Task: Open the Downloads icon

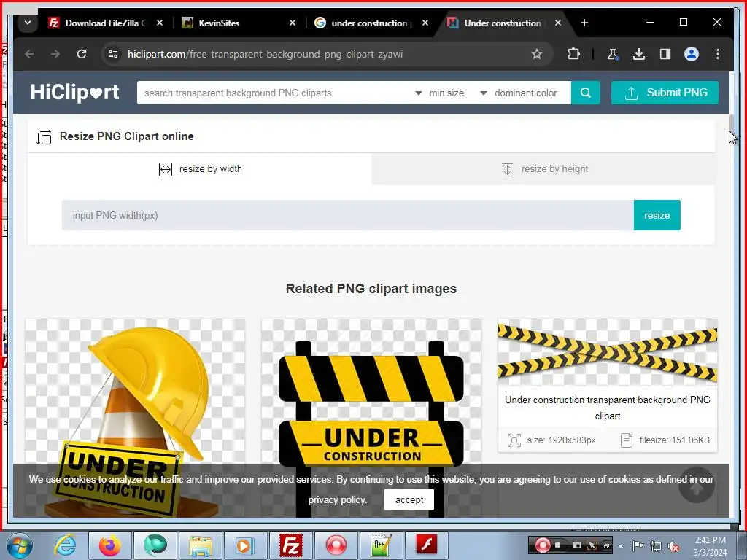Action: click(x=639, y=54)
